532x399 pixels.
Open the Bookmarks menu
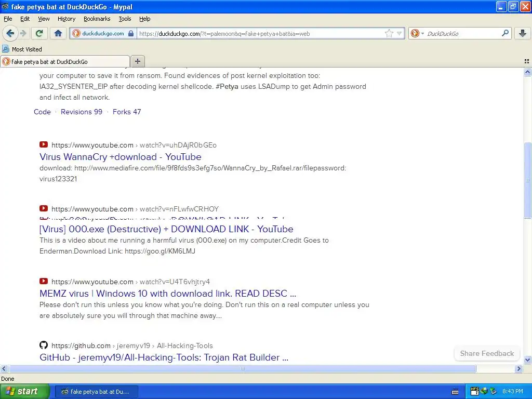[x=97, y=19]
